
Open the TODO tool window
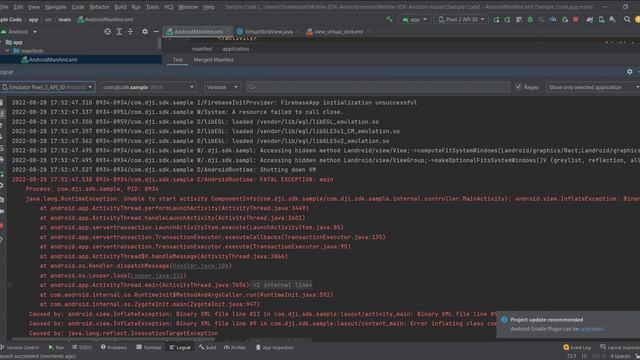point(82,348)
